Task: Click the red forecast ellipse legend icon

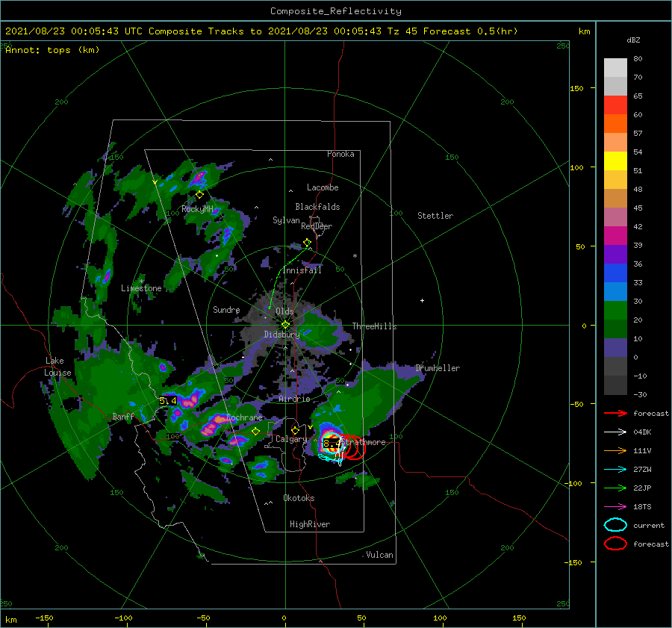Action: click(615, 544)
